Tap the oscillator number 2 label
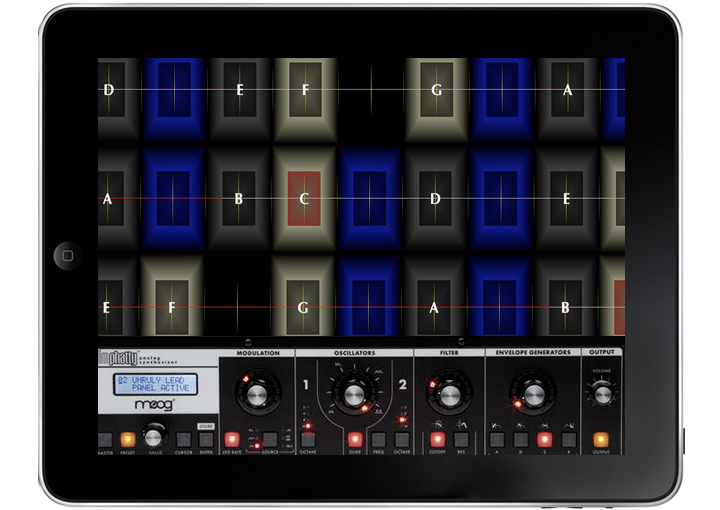Screen dimensions: 720x510 point(402,384)
